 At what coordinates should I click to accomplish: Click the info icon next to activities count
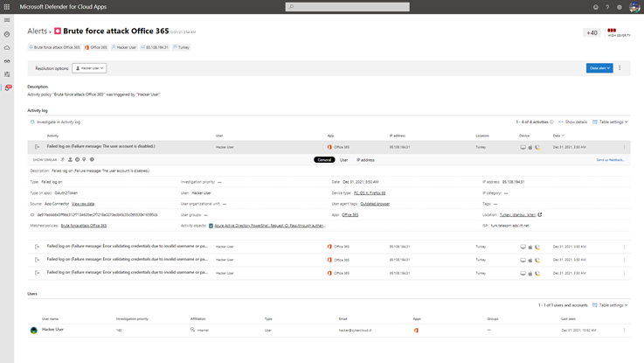coord(551,122)
